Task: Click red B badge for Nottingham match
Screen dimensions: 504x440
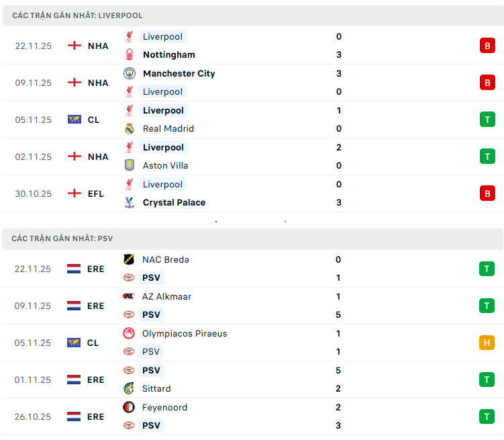Action: point(487,46)
